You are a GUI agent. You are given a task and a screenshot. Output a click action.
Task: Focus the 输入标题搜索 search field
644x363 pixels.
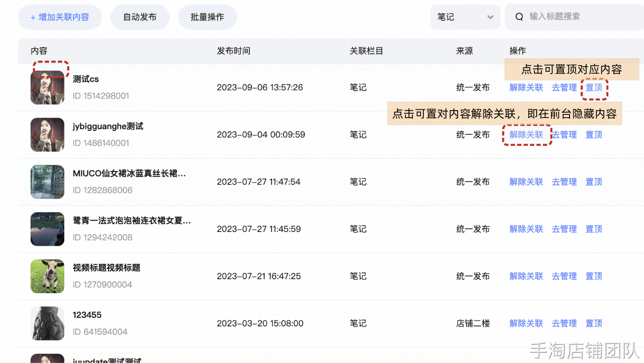click(x=574, y=17)
